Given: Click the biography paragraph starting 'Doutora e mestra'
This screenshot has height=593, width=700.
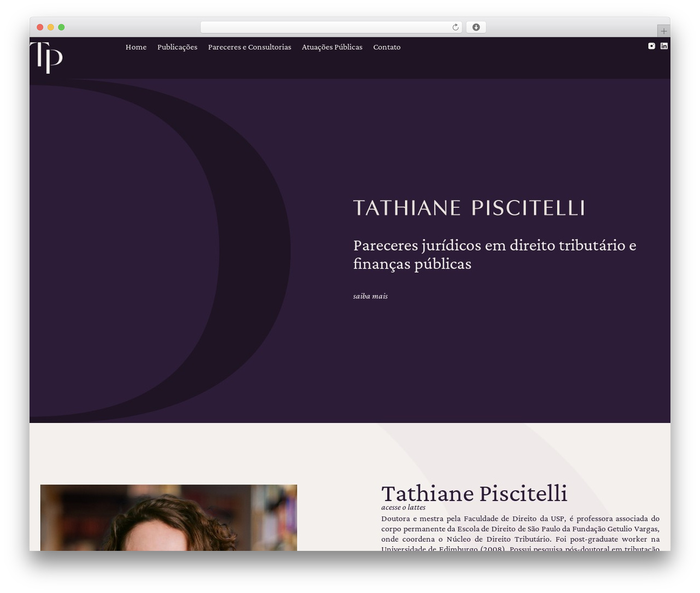Looking at the screenshot, I should pyautogui.click(x=520, y=533).
